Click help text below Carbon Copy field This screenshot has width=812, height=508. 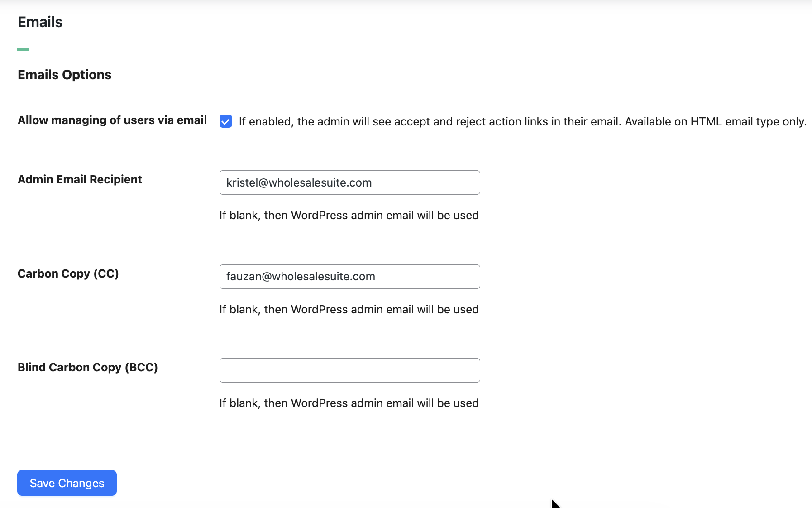[x=349, y=309]
